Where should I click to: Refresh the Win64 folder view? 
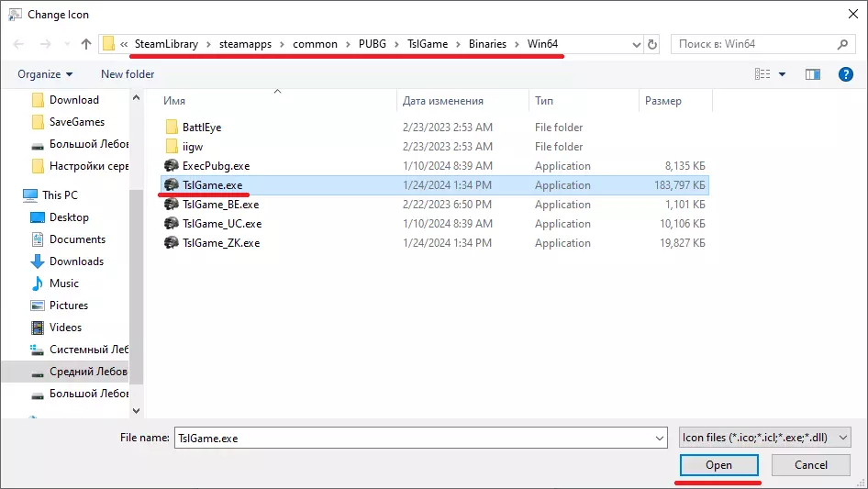pos(652,44)
